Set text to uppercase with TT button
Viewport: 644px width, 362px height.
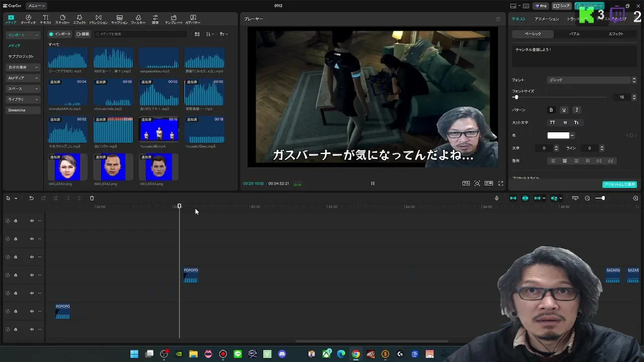click(x=552, y=123)
